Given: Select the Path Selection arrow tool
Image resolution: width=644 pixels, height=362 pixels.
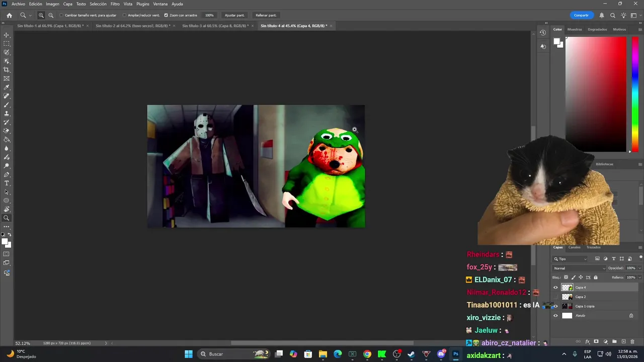Looking at the screenshot, I should [7, 192].
